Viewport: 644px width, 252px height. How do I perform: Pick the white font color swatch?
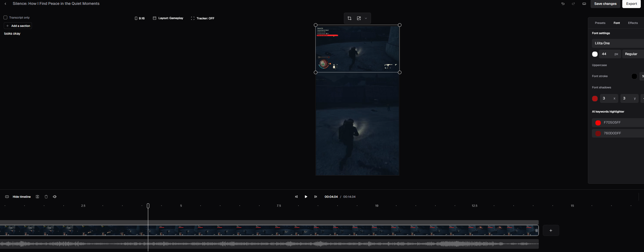pos(595,54)
